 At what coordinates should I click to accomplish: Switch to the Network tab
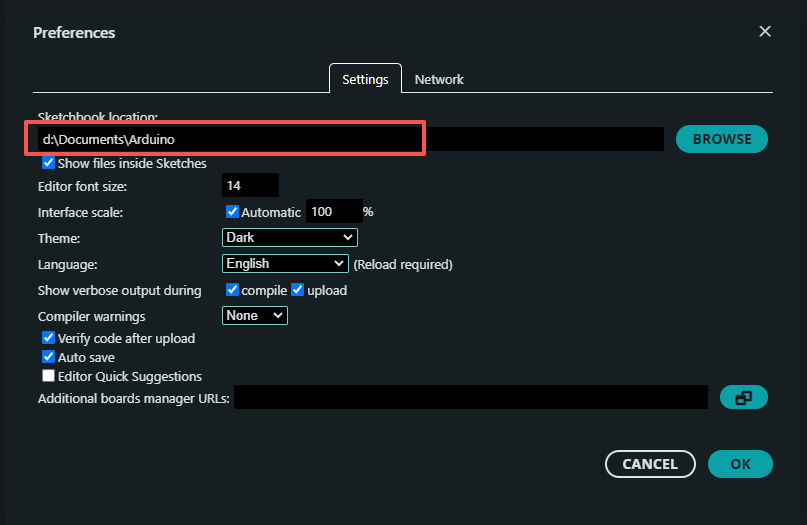tap(439, 79)
